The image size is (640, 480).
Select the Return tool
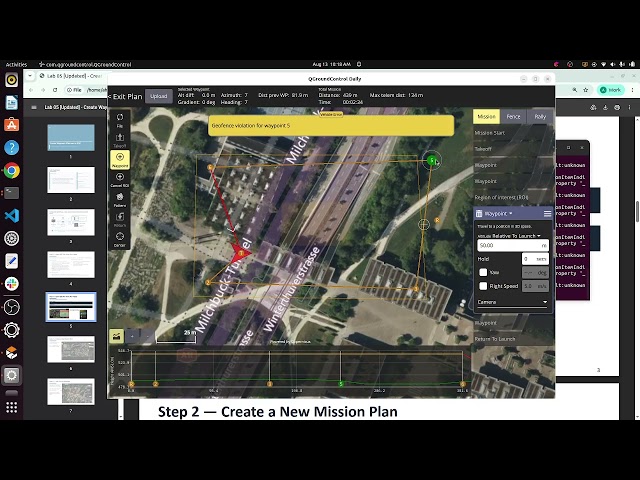120,219
